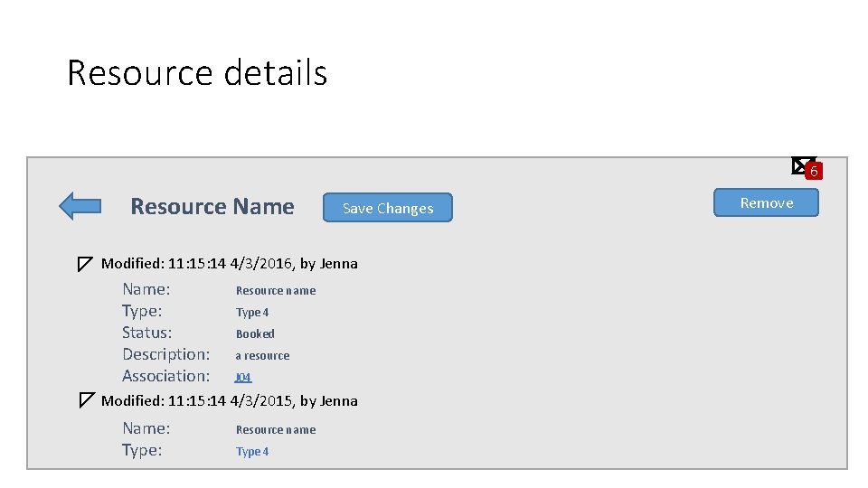Select the Modified 4/3/2016 by Jenna line
This screenshot has height=488, width=868.
pos(230,264)
